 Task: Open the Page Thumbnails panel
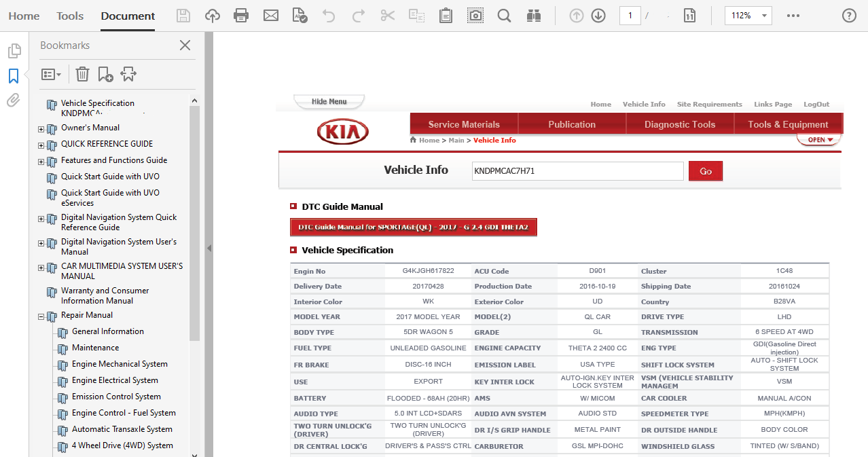(14, 51)
